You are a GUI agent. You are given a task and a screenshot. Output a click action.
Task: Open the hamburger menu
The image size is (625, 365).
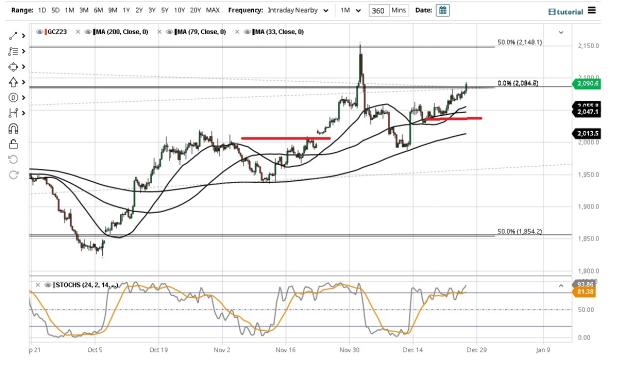pos(592,10)
